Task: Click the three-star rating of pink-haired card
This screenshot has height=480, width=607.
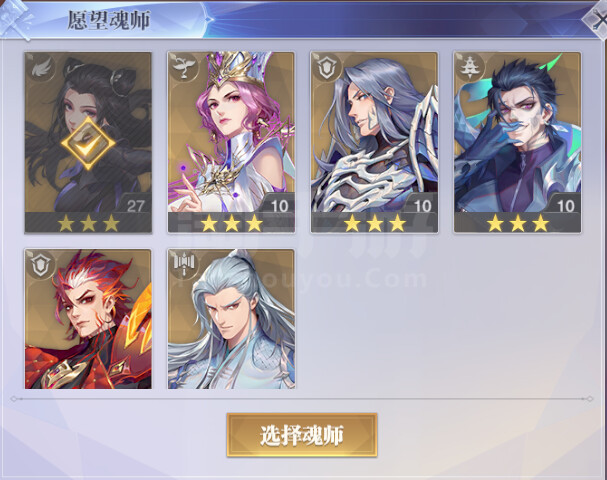Action: 231,223
